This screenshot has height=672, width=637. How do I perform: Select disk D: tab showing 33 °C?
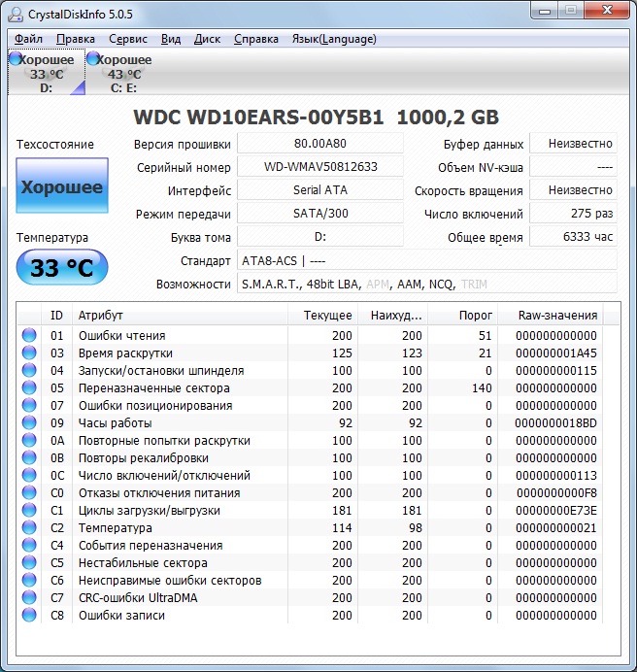(46, 74)
